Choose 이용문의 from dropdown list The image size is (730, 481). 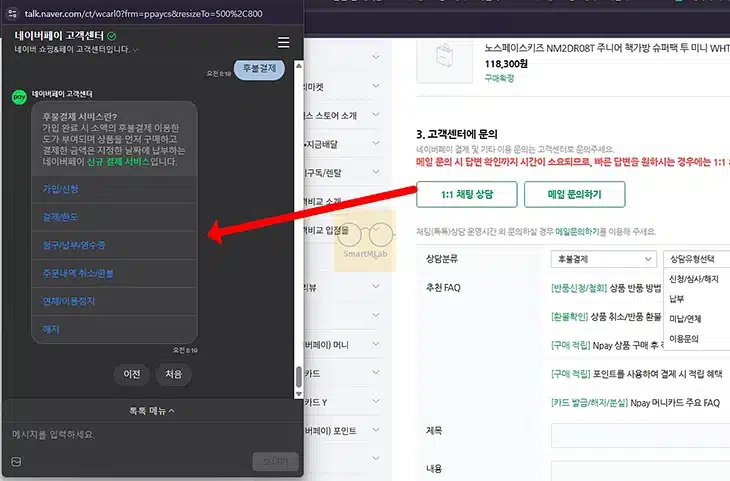pyautogui.click(x=683, y=339)
